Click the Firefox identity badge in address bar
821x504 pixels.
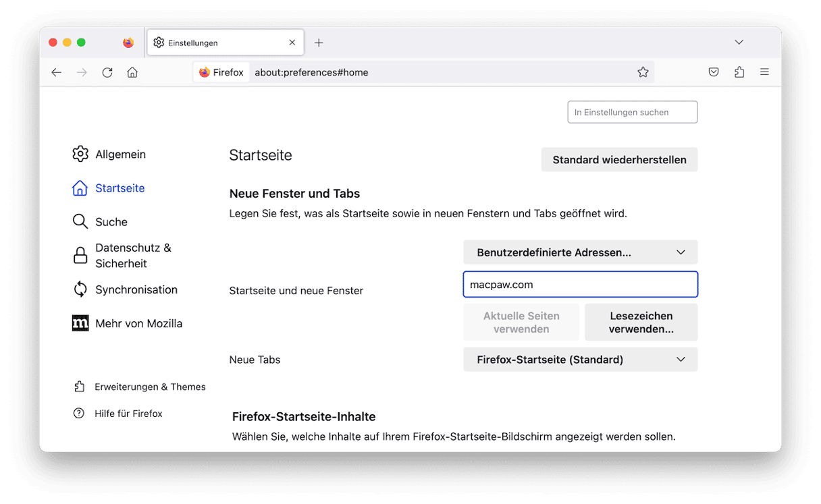pyautogui.click(x=221, y=72)
